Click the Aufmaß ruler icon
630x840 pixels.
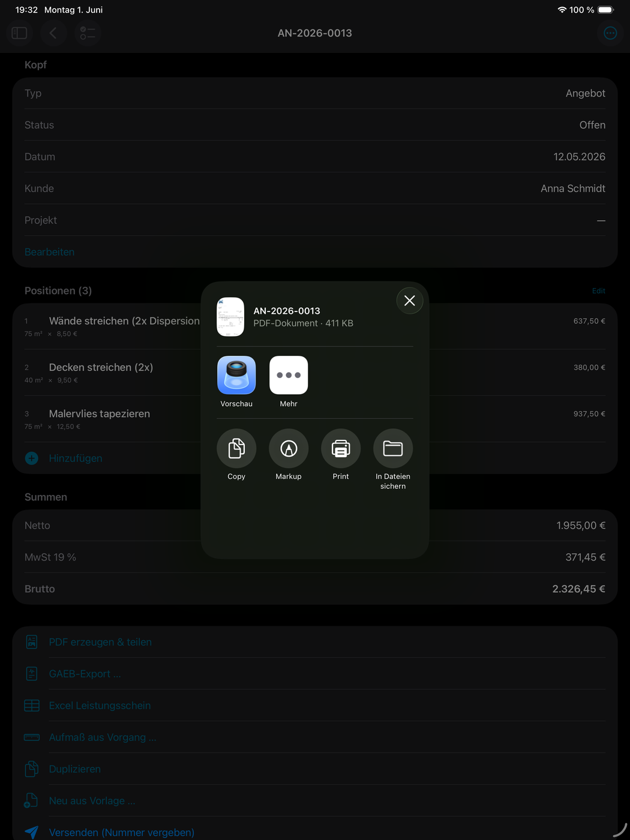point(32,737)
